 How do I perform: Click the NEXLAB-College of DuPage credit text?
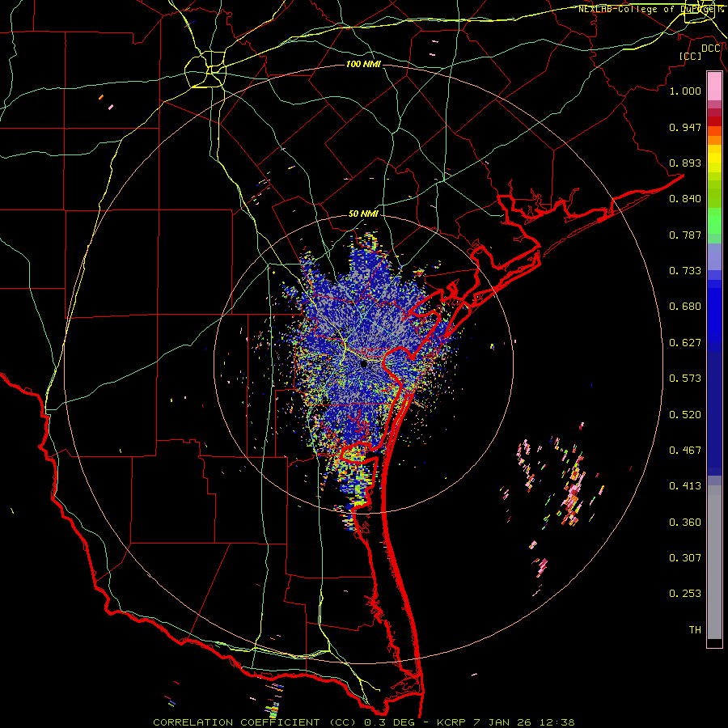point(650,9)
